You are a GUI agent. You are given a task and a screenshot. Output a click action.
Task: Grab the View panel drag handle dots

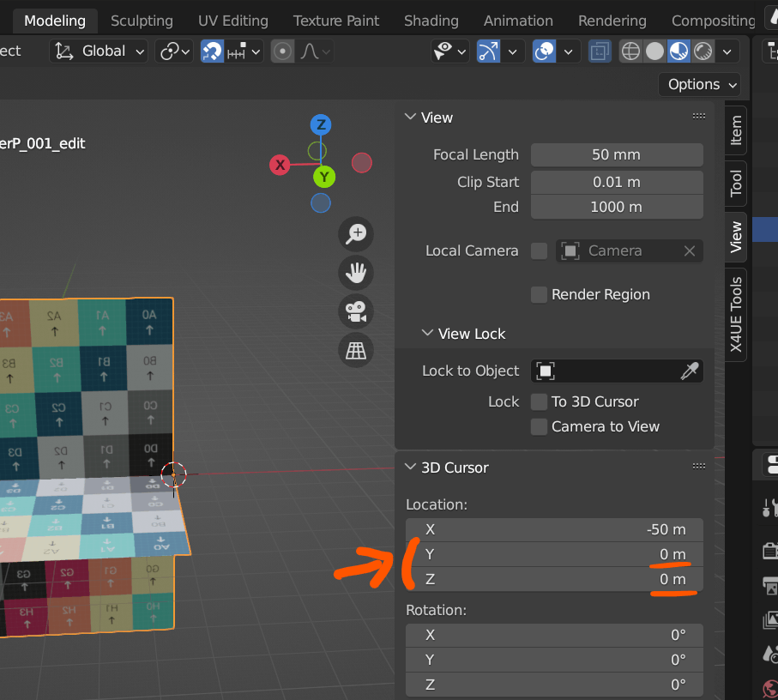[698, 116]
